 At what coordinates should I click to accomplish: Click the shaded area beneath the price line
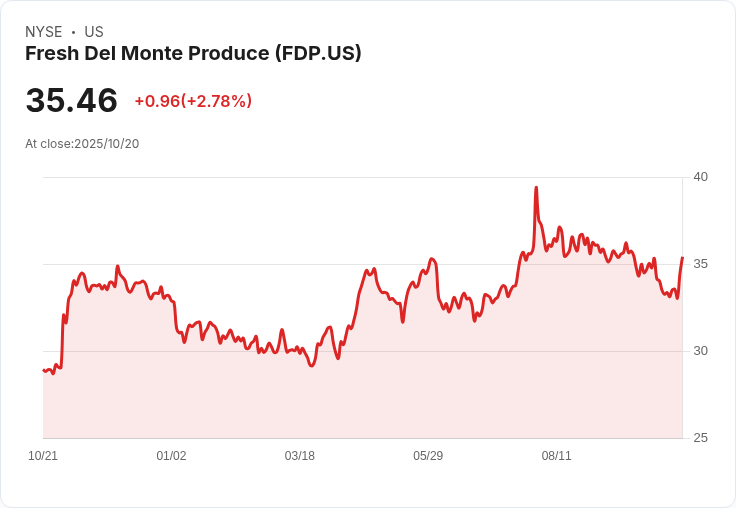tap(362, 394)
